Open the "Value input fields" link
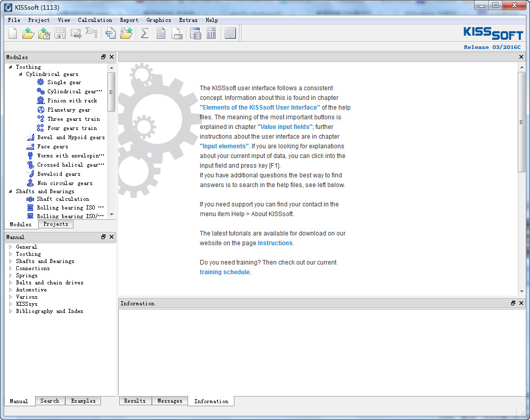The width and height of the screenshot is (530, 420). [x=285, y=127]
